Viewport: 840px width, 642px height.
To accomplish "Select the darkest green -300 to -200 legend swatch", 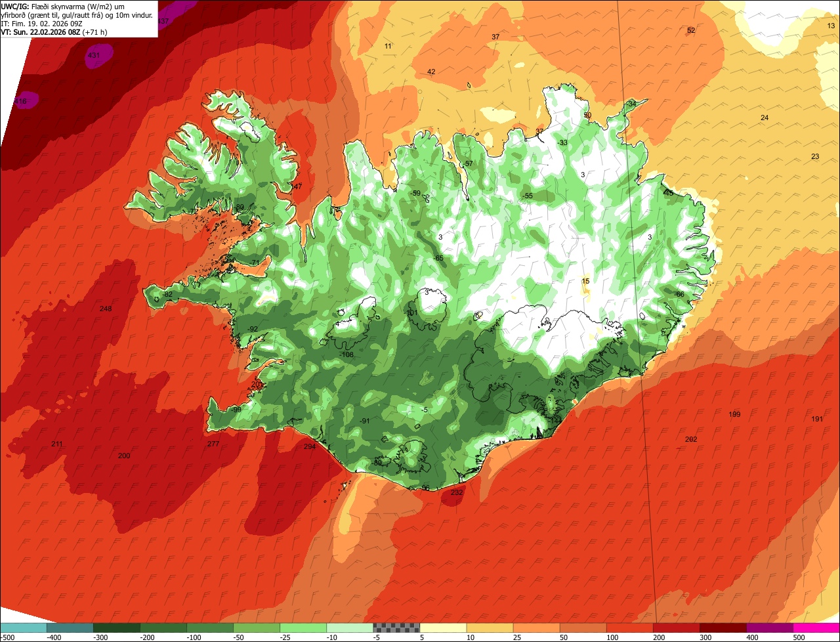I will click(x=117, y=628).
